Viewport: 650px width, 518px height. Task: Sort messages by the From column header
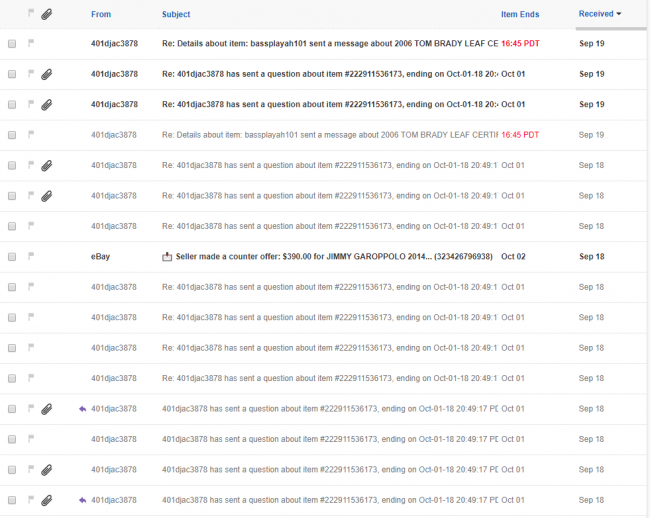pyautogui.click(x=101, y=14)
